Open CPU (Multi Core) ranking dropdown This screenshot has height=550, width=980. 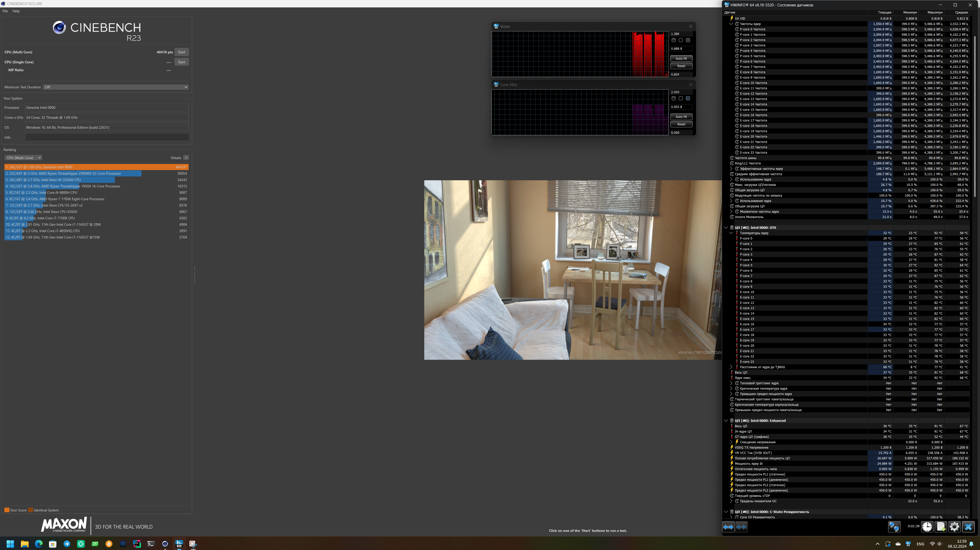pyautogui.click(x=23, y=158)
